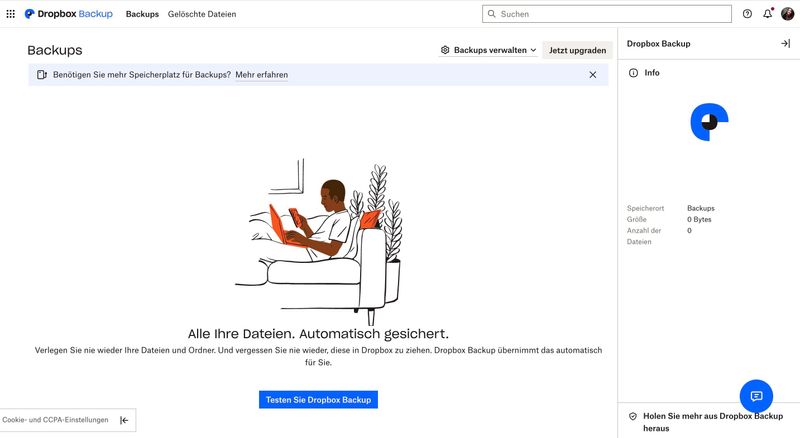800x438 pixels.
Task: Open notifications bell icon
Action: click(767, 14)
